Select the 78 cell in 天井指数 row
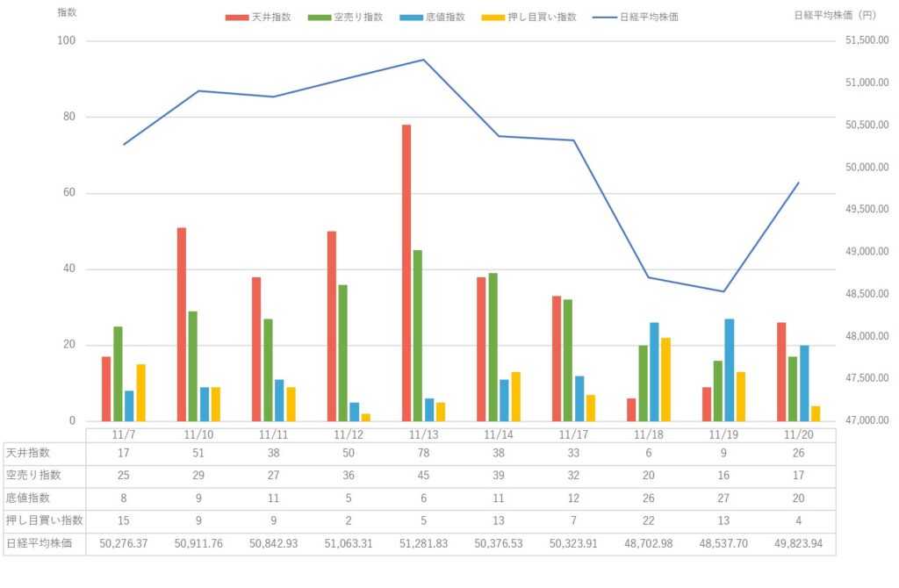Screen dimensions: 899x588 click(423, 453)
